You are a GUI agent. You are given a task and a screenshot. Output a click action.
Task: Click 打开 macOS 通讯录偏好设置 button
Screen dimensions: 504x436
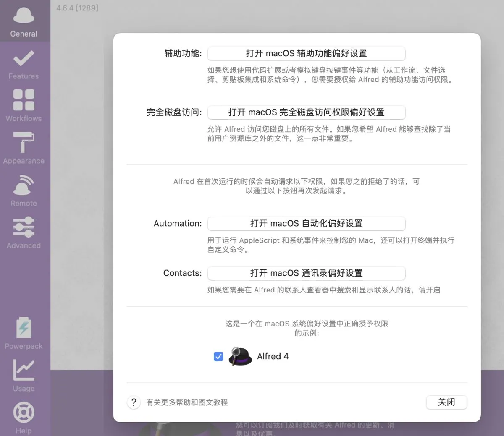tap(307, 273)
